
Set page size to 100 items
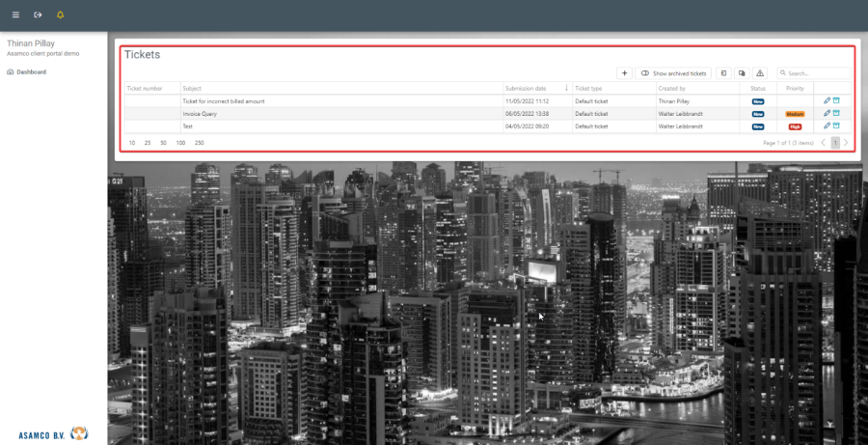[x=180, y=143]
